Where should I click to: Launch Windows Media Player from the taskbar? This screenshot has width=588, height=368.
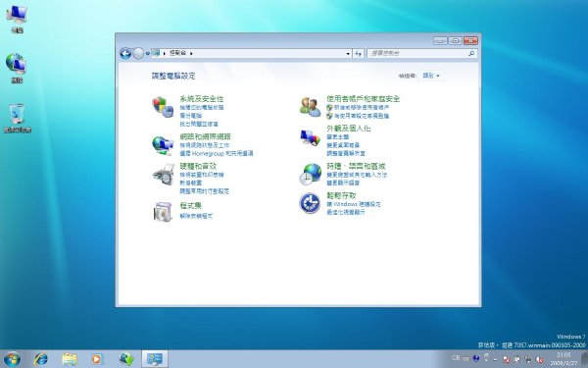97,359
